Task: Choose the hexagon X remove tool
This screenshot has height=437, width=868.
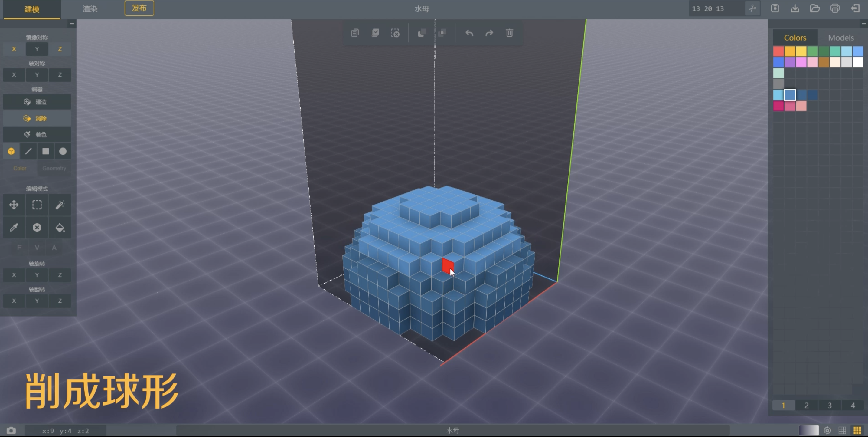Action: point(37,228)
